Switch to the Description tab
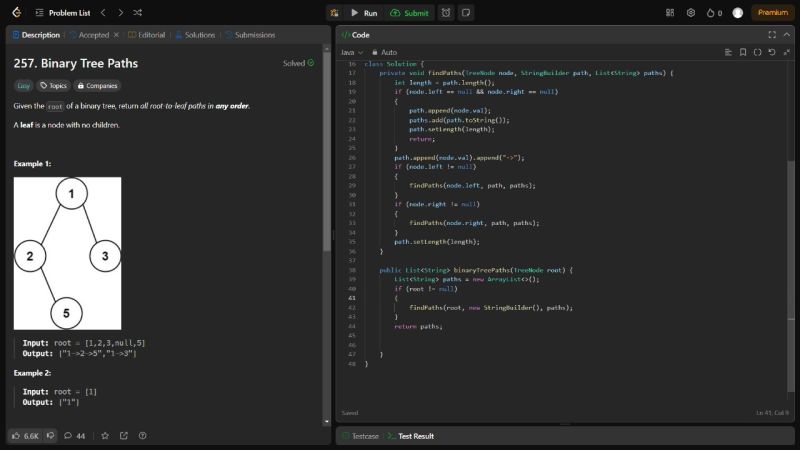Screen dimensions: 800x450 [x=36, y=35]
